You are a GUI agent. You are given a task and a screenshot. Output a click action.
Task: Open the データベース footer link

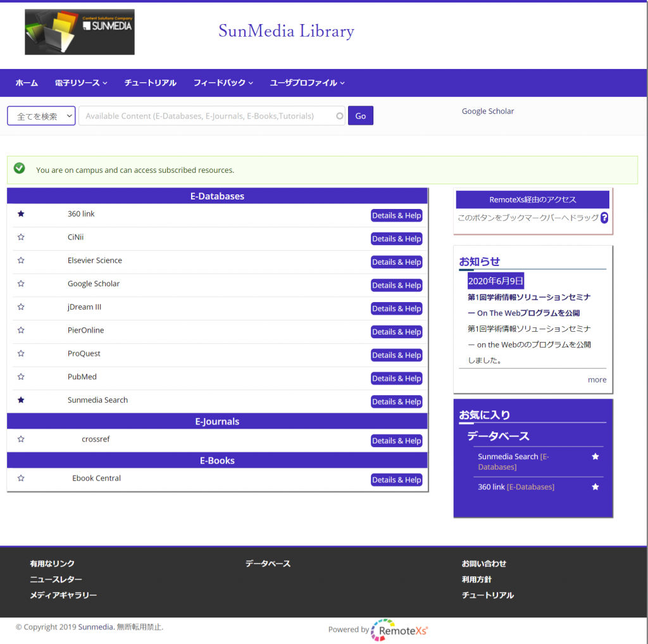point(268,564)
